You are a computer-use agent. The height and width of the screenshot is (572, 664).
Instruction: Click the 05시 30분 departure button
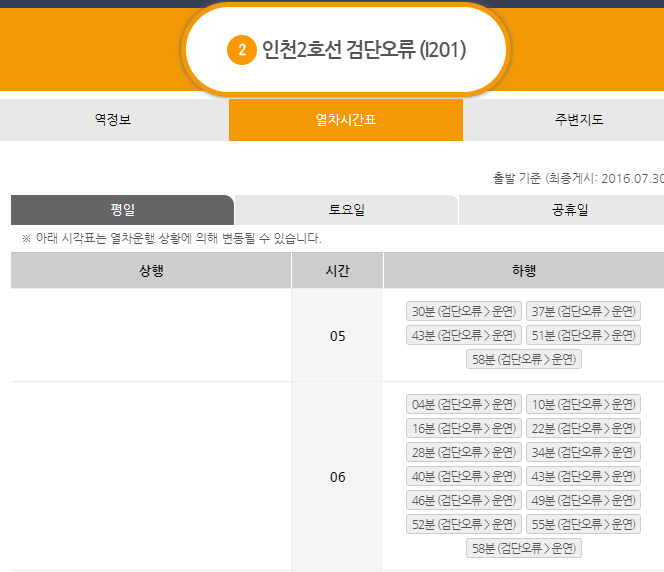click(x=464, y=311)
